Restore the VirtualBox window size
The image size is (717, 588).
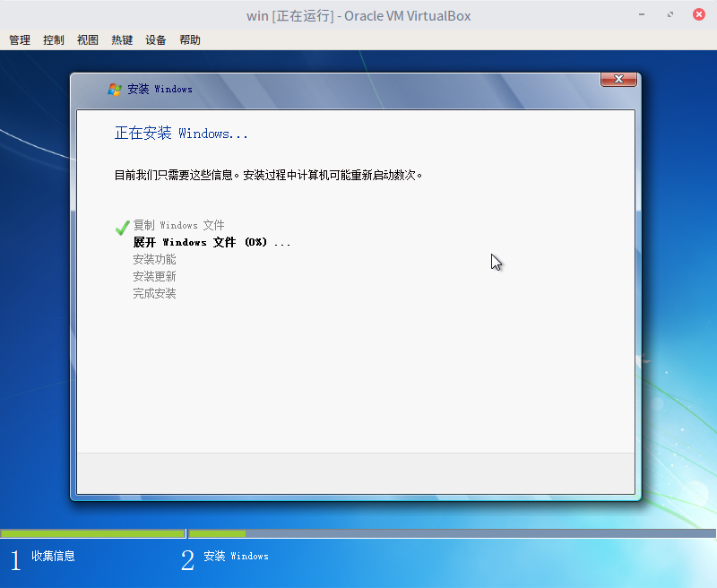pyautogui.click(x=669, y=14)
